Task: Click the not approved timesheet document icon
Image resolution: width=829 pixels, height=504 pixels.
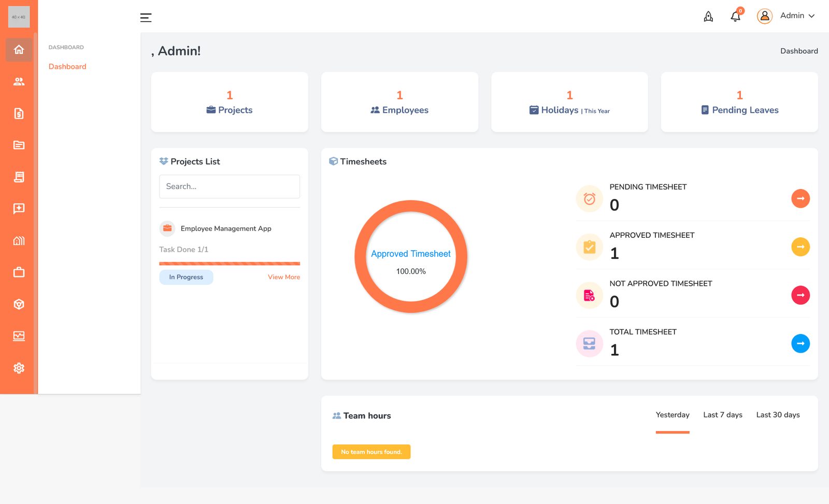Action: [x=590, y=295]
